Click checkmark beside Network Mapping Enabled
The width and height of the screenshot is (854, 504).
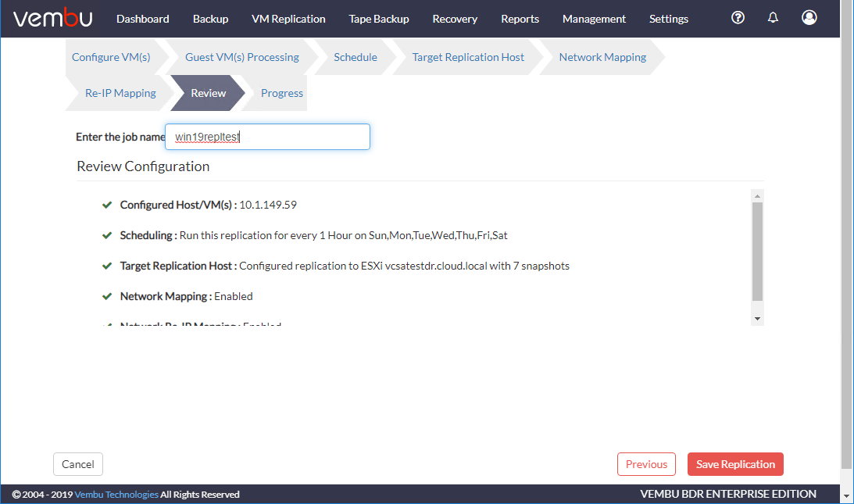click(x=107, y=296)
